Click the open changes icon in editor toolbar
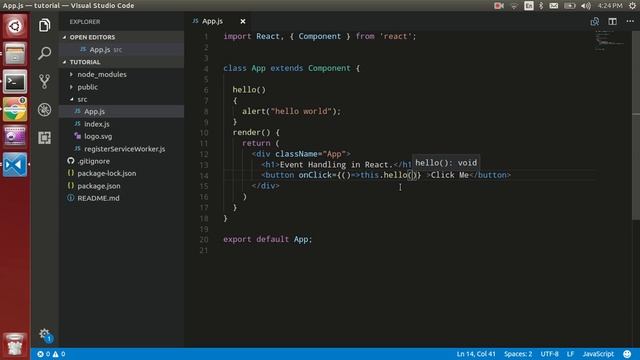 click(595, 21)
